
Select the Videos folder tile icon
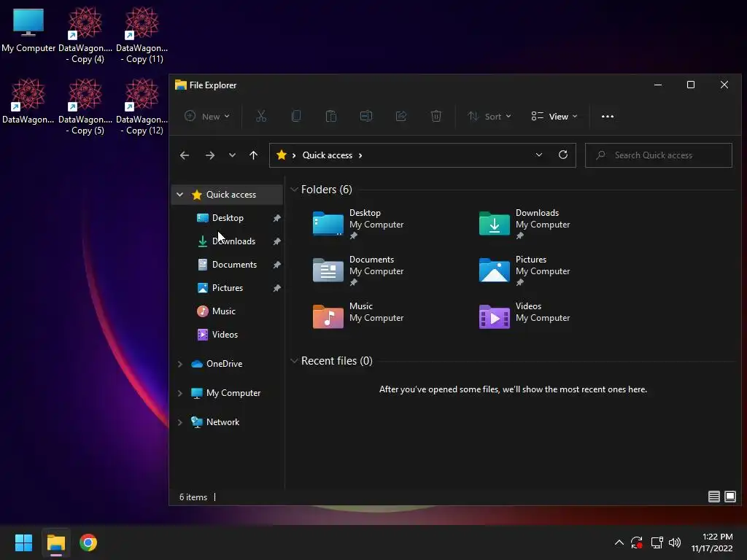click(494, 316)
